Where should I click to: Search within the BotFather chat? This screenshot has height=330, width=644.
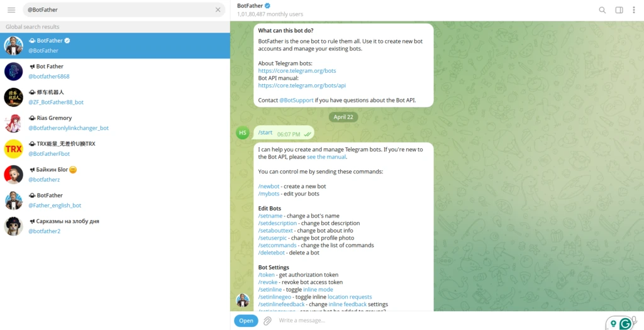(x=602, y=10)
